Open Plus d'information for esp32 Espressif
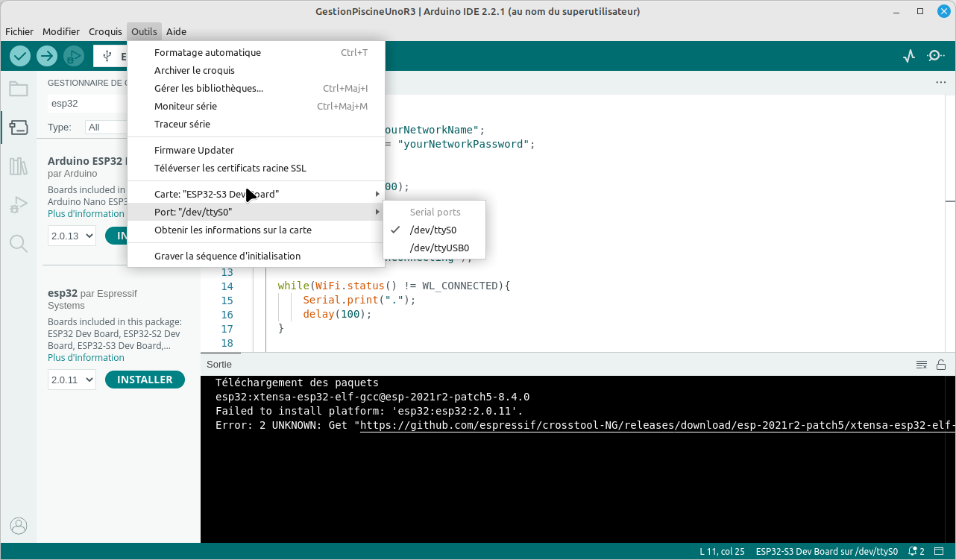 coord(86,358)
